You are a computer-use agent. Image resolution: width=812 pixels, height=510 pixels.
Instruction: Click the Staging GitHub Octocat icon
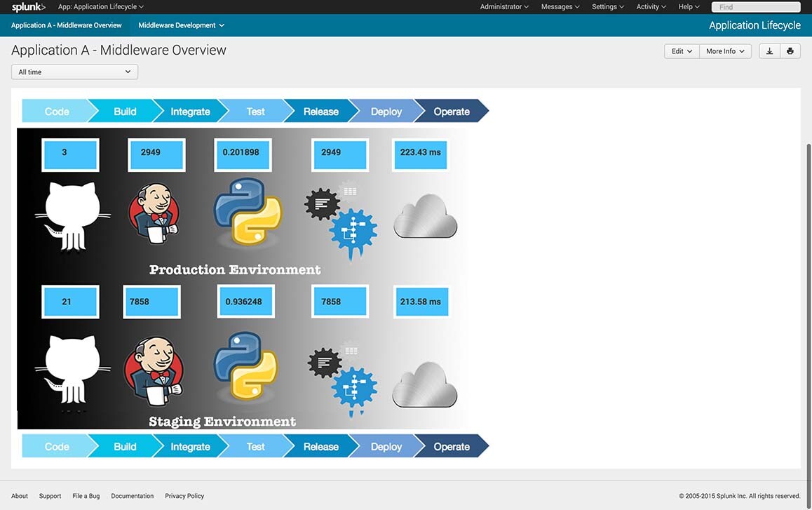point(72,370)
